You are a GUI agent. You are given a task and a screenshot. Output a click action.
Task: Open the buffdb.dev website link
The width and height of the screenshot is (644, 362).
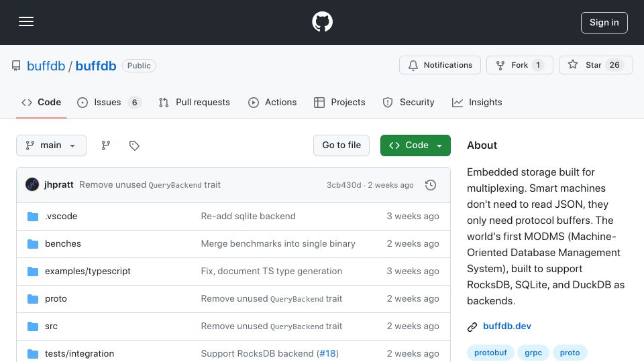pyautogui.click(x=507, y=326)
